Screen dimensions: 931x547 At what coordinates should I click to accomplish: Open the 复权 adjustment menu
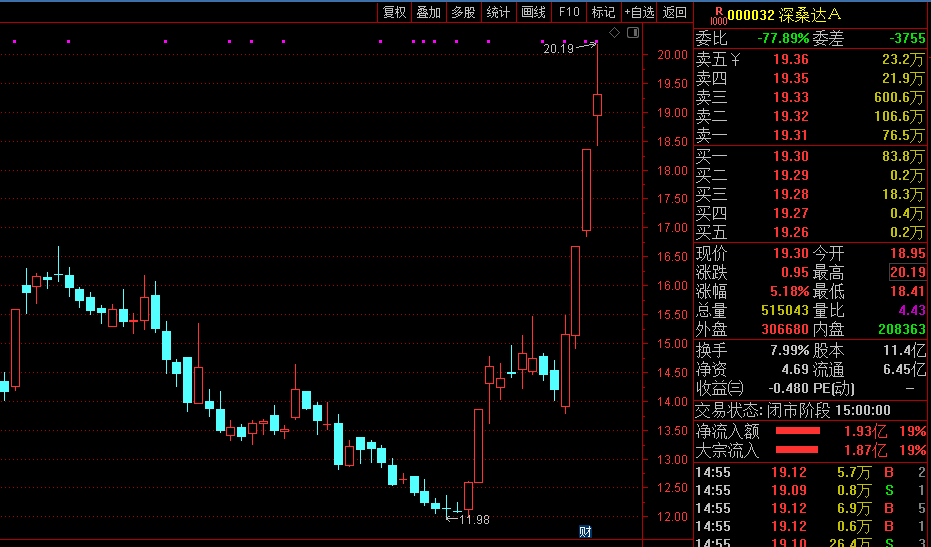[394, 12]
